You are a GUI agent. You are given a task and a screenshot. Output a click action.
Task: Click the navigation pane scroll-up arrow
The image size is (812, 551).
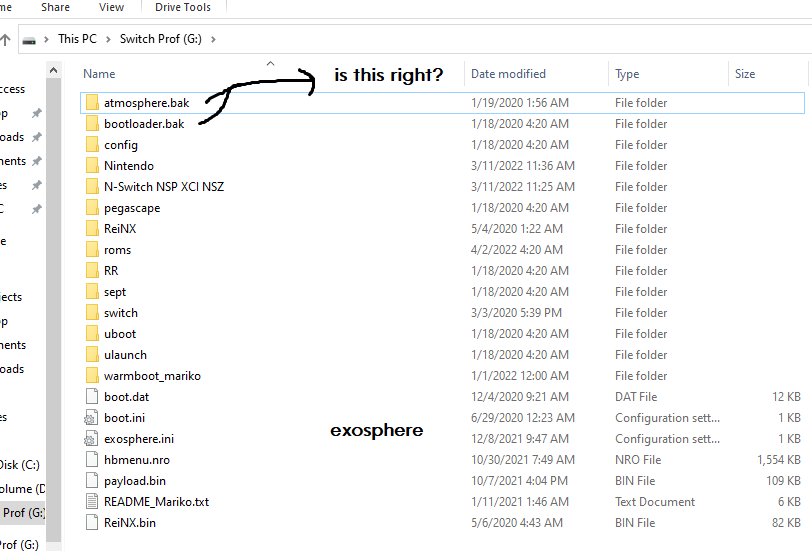(53, 70)
